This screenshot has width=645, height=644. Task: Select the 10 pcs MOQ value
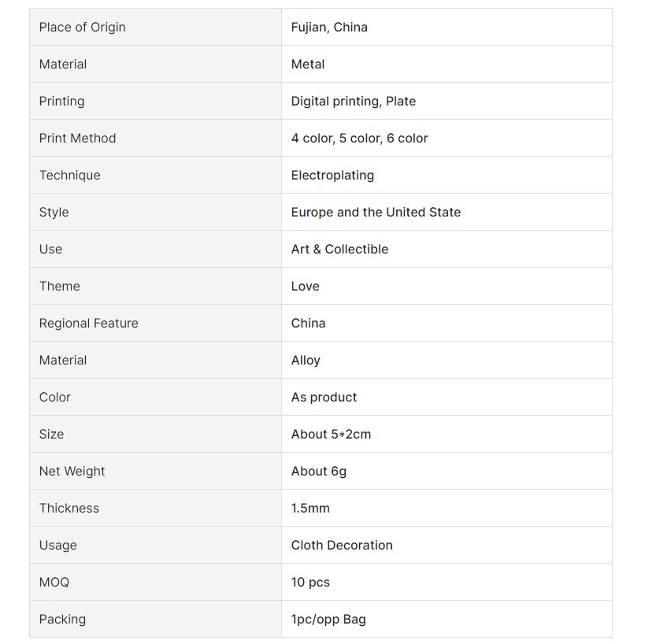pyautogui.click(x=310, y=582)
